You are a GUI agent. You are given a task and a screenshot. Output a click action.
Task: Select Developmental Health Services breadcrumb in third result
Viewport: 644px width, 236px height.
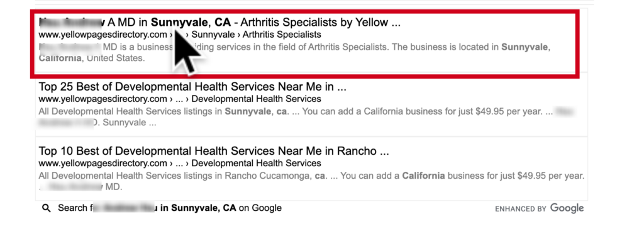click(257, 164)
